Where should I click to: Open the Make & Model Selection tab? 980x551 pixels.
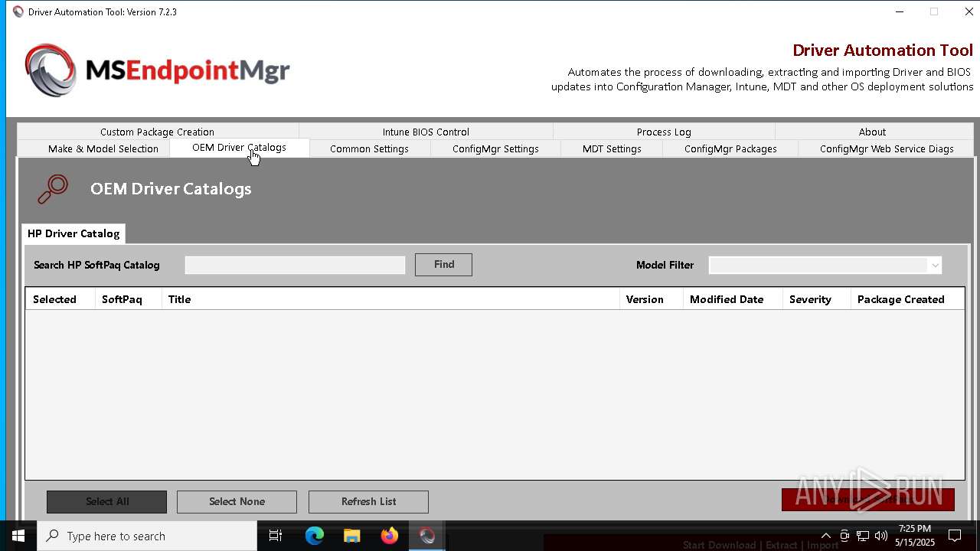pos(103,148)
